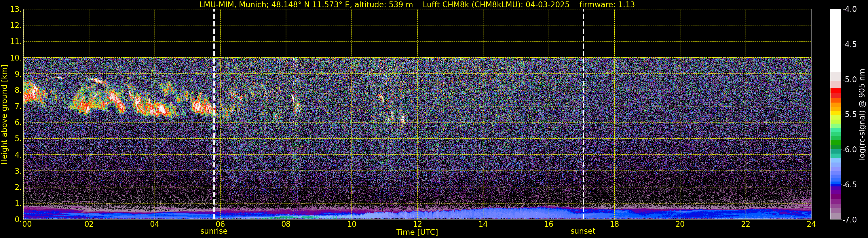
Task: Click the '18' tick on the time axis
Action: coord(615,224)
